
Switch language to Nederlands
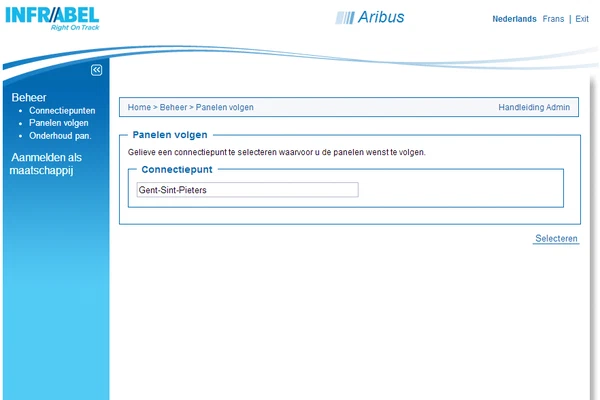514,19
